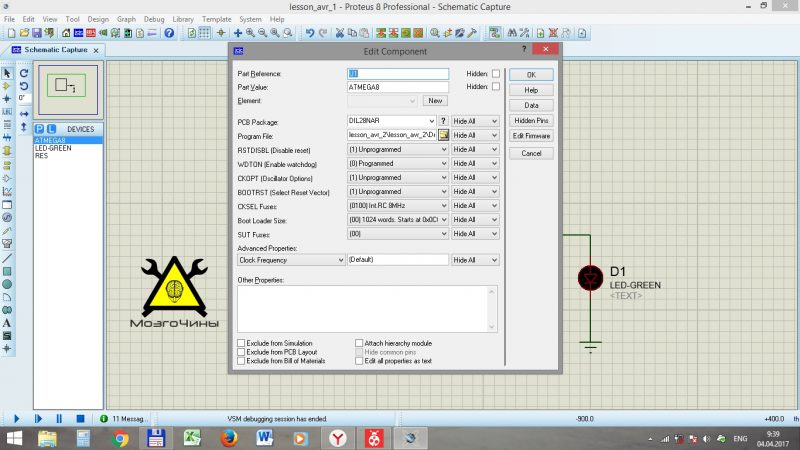Open the CKOPT Oscillator Options dropdown

tap(397, 178)
